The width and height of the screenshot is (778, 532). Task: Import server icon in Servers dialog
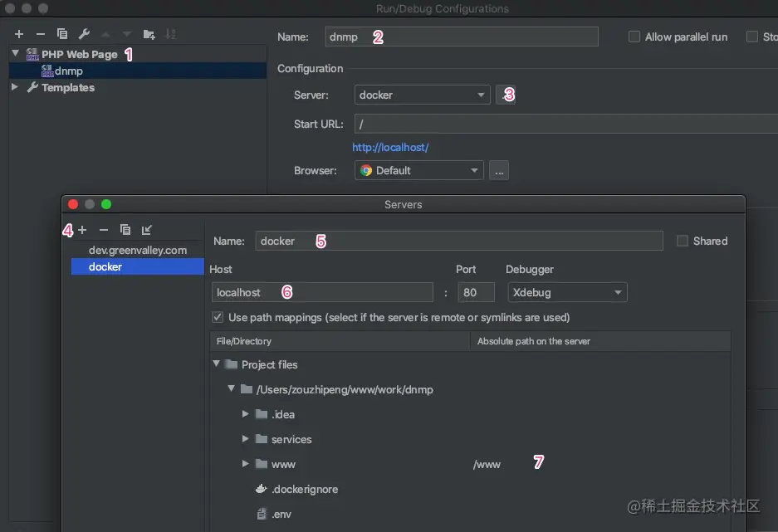click(146, 230)
